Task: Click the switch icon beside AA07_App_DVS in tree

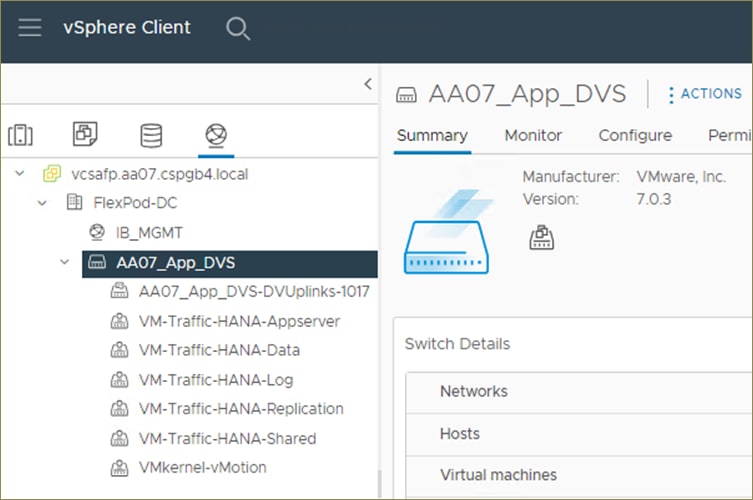Action: [97, 262]
